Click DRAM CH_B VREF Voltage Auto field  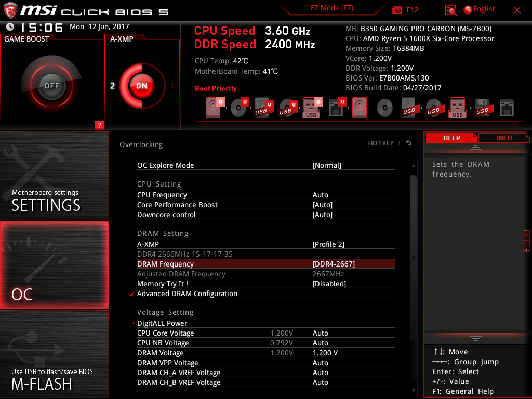320,382
